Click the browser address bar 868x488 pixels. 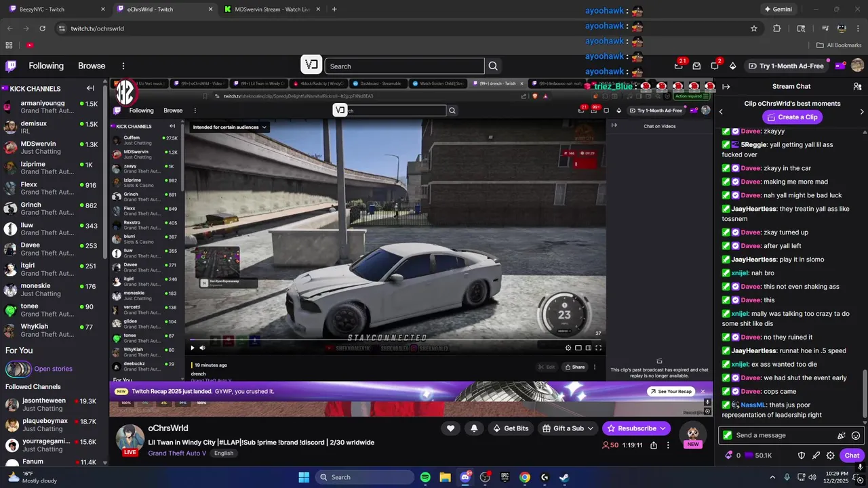coord(407,28)
